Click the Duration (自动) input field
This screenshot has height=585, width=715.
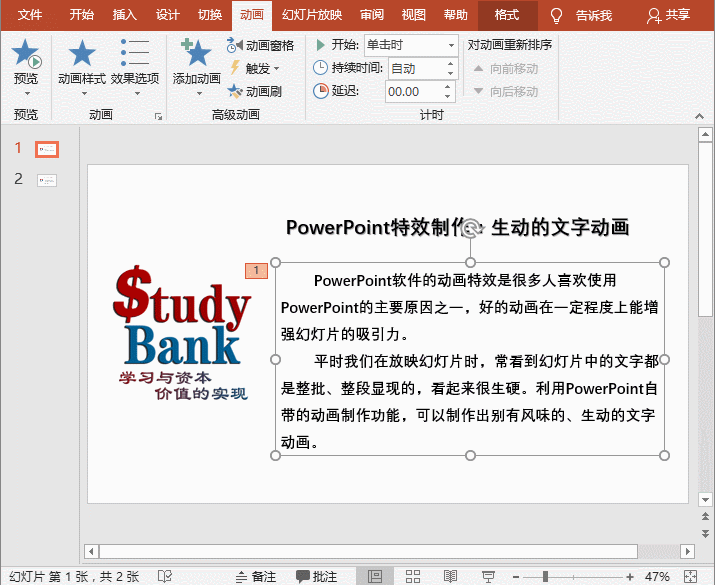416,68
